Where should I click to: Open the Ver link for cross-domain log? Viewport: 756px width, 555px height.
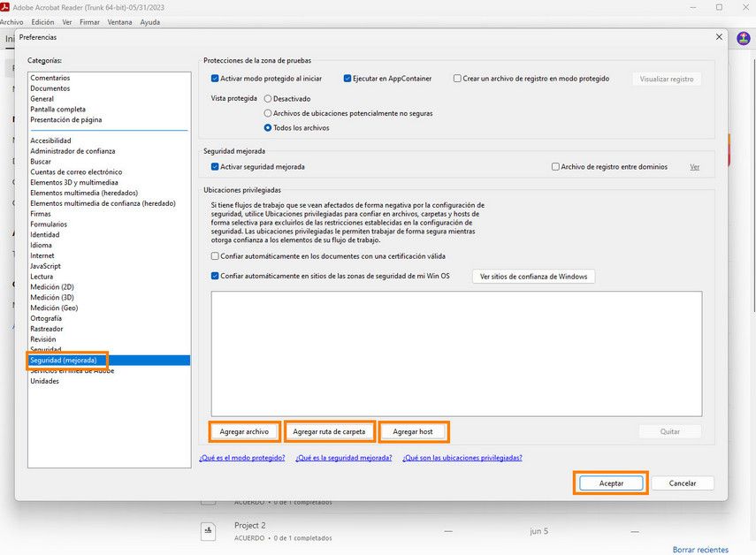click(x=694, y=167)
